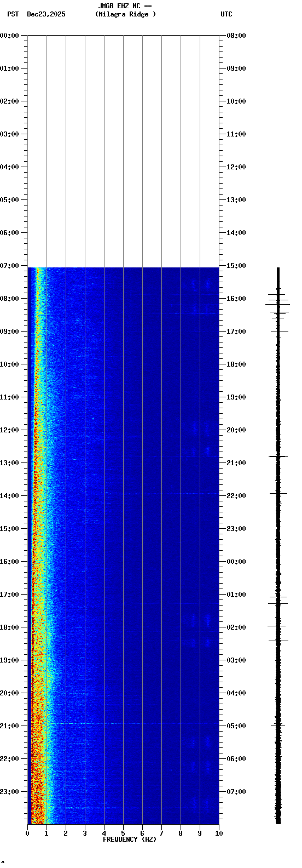
Task: Click the PST '15:00' time label
Action: (x=9, y=529)
